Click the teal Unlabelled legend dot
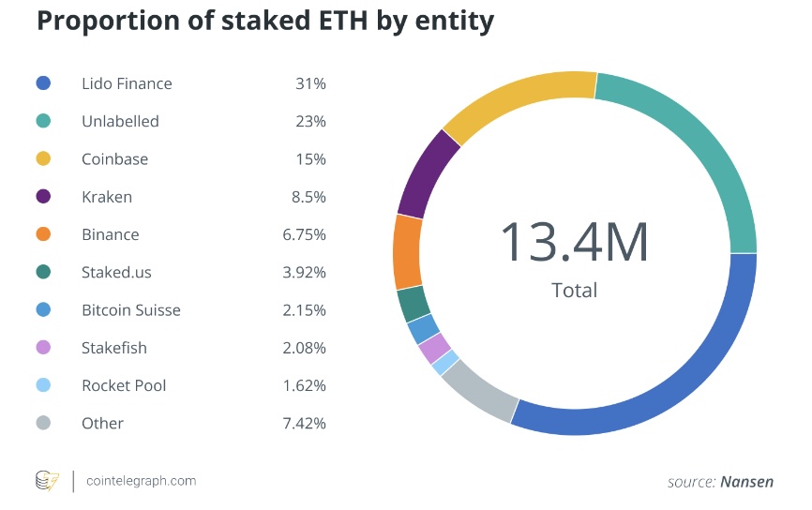The height and width of the screenshot is (510, 812). (x=42, y=121)
